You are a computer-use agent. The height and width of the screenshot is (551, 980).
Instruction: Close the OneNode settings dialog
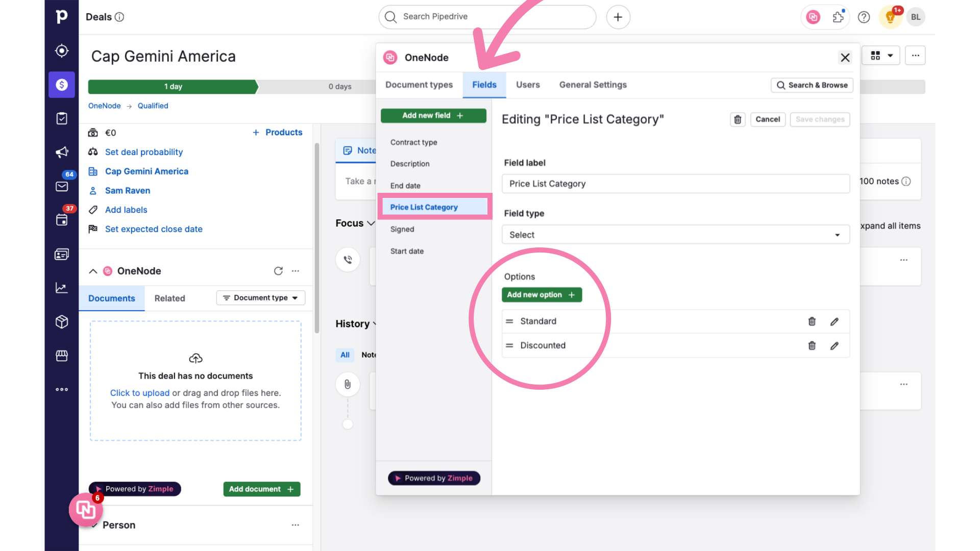(x=845, y=58)
